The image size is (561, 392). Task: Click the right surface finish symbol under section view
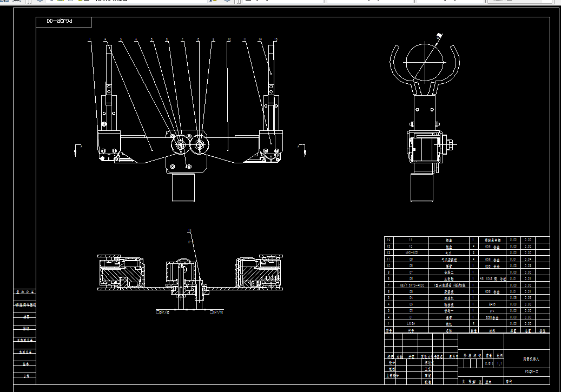(216, 312)
